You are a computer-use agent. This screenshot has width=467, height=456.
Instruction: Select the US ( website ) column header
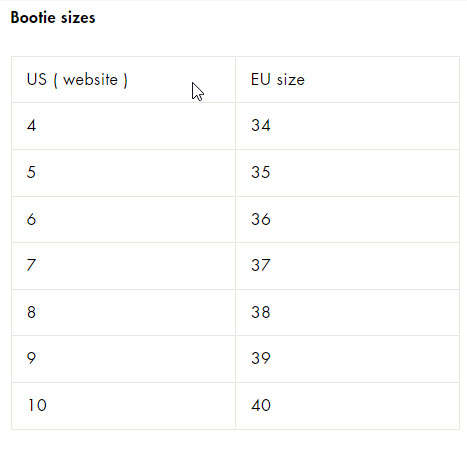[x=124, y=80]
